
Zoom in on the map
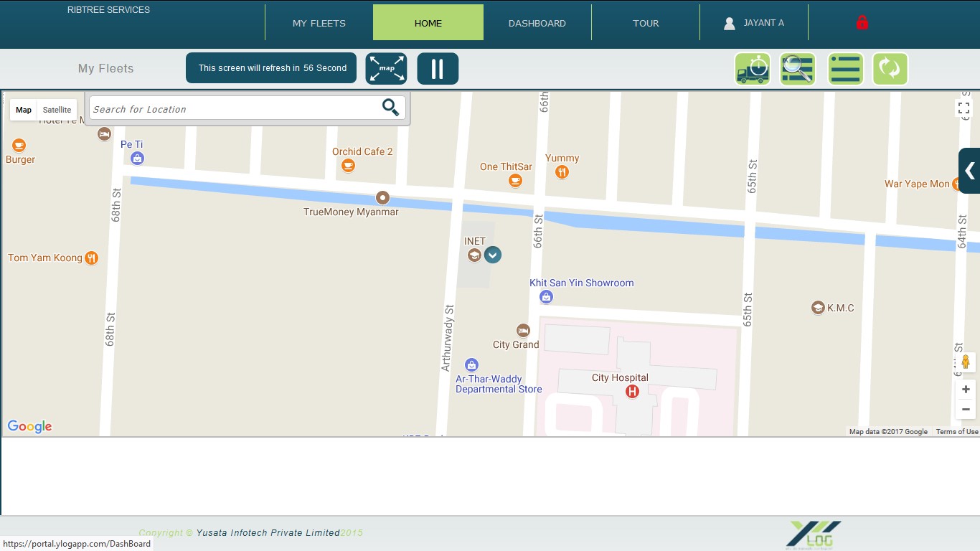[966, 389]
